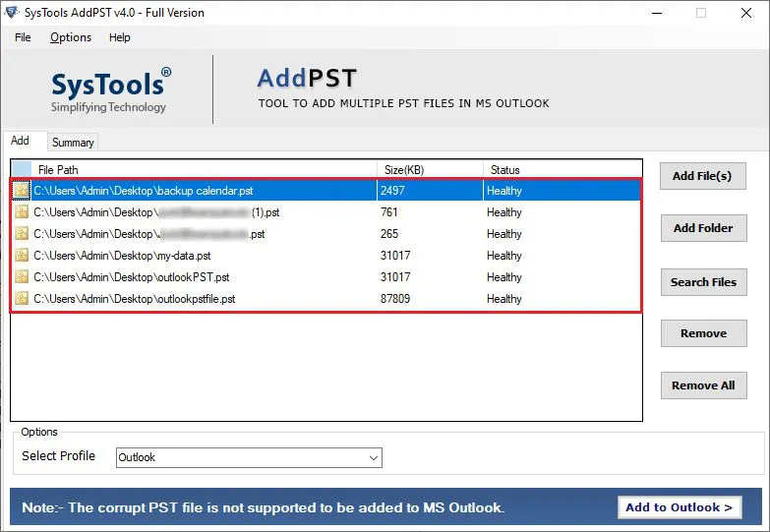This screenshot has height=532, width=770.
Task: Click the size value 87809
Action: point(394,299)
